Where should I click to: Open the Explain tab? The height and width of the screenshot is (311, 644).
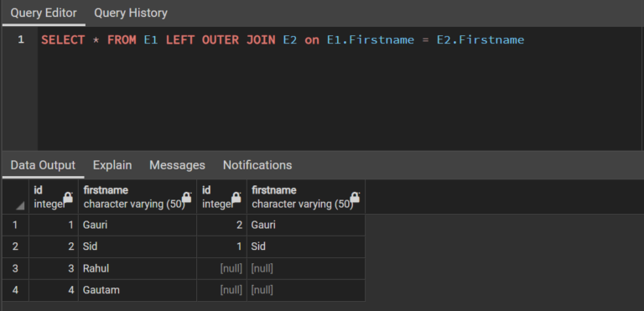112,165
